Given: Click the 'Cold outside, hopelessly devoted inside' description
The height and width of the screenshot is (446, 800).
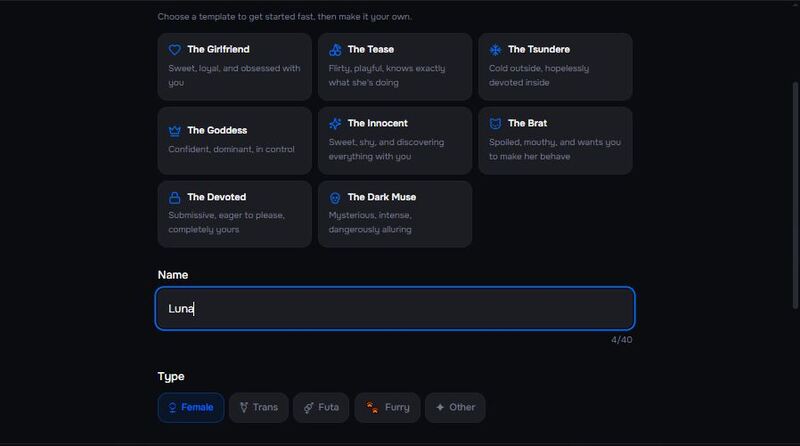Looking at the screenshot, I should [539, 76].
